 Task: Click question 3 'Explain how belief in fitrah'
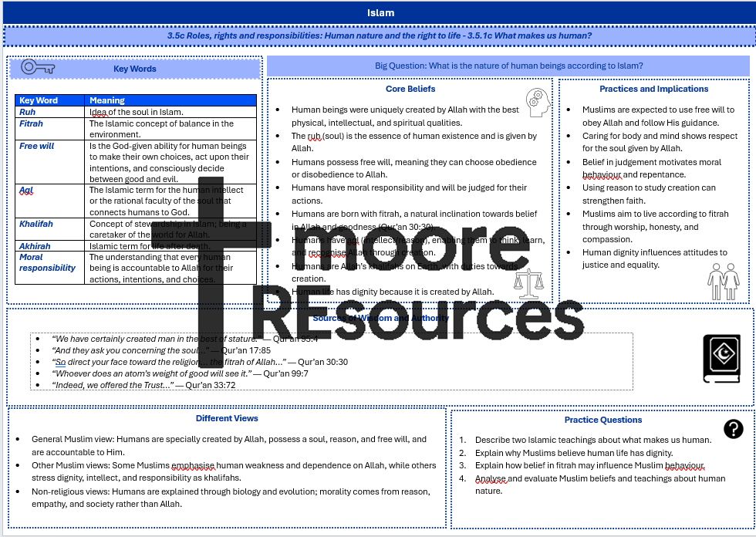tap(589, 466)
